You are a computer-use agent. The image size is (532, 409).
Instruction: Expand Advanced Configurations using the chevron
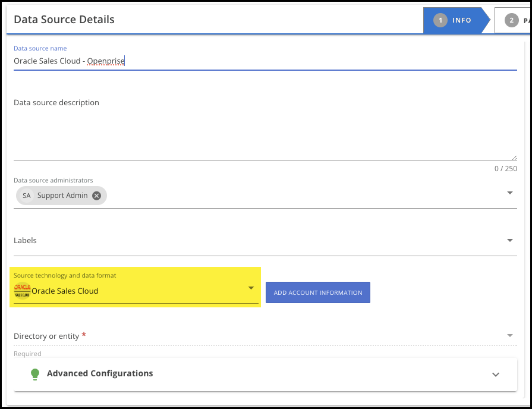tap(496, 375)
